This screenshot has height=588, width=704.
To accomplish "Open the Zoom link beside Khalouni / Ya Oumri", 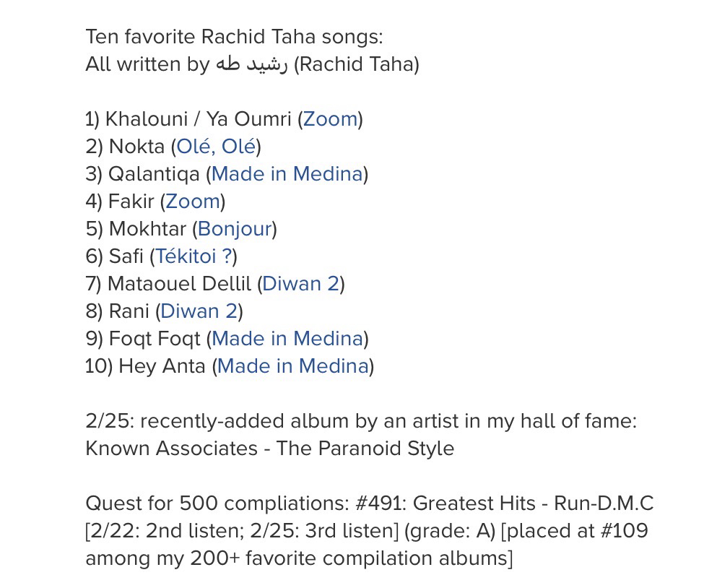I will tap(330, 119).
